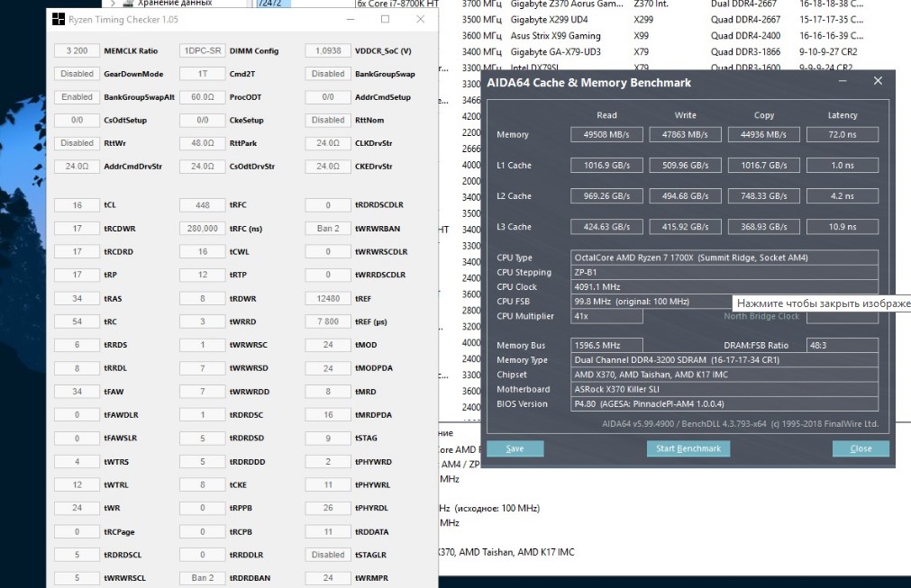Image resolution: width=911 pixels, height=588 pixels.
Task: Click Memory Read result 49508 MB/s
Action: coord(606,134)
